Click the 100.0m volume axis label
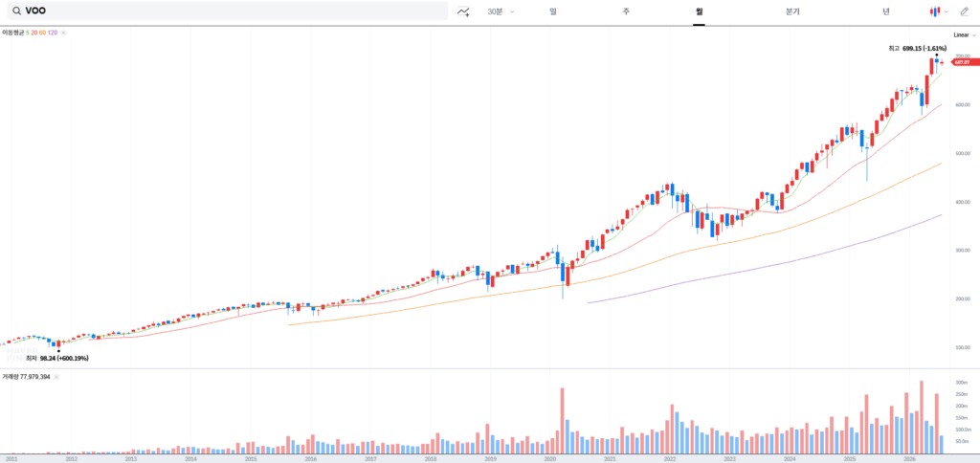The image size is (980, 463). click(963, 430)
